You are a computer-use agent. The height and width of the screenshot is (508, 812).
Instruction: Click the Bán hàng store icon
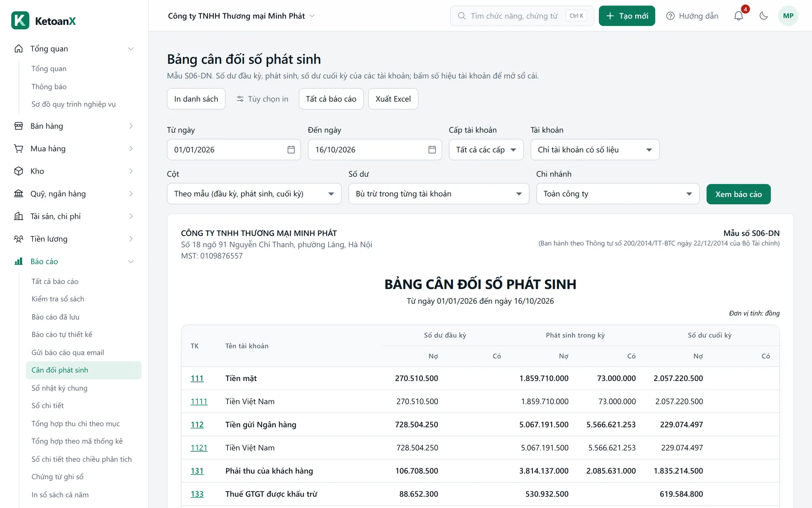19,126
